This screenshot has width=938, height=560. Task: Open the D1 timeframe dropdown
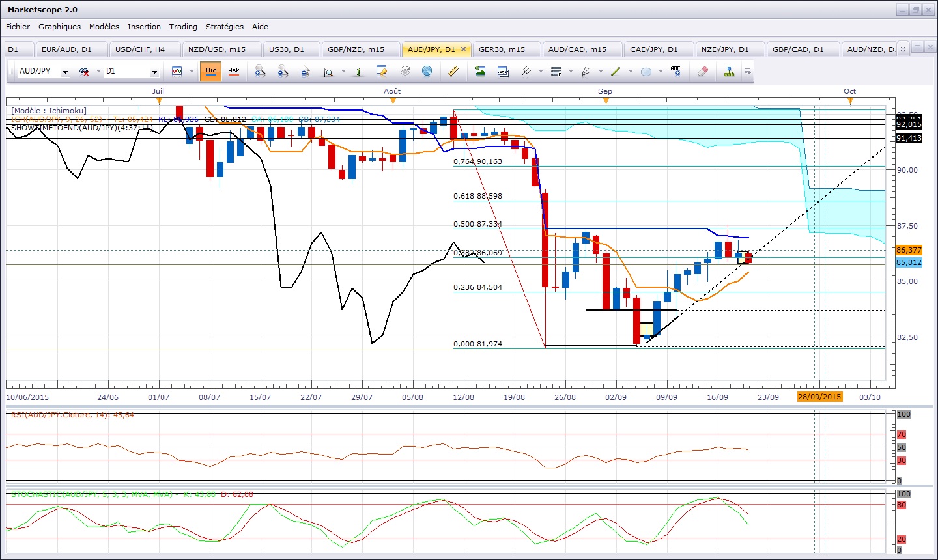[x=154, y=72]
